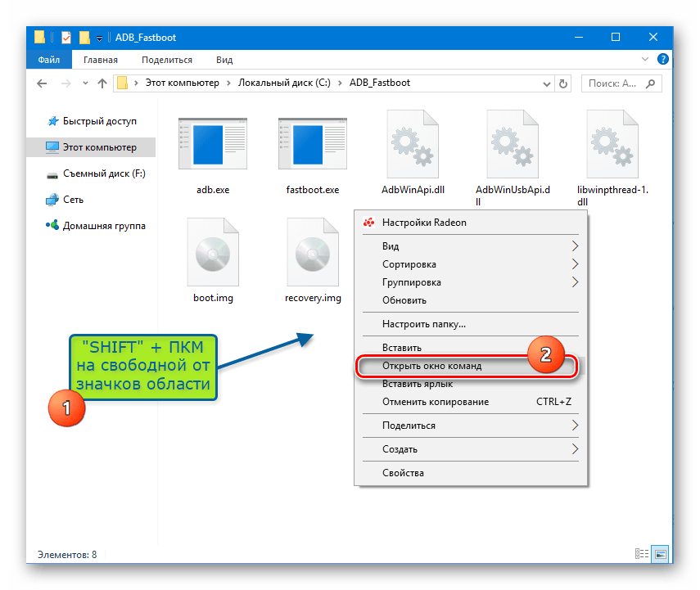
Task: Choose Настройки Radeon in context menu
Action: 471,223
